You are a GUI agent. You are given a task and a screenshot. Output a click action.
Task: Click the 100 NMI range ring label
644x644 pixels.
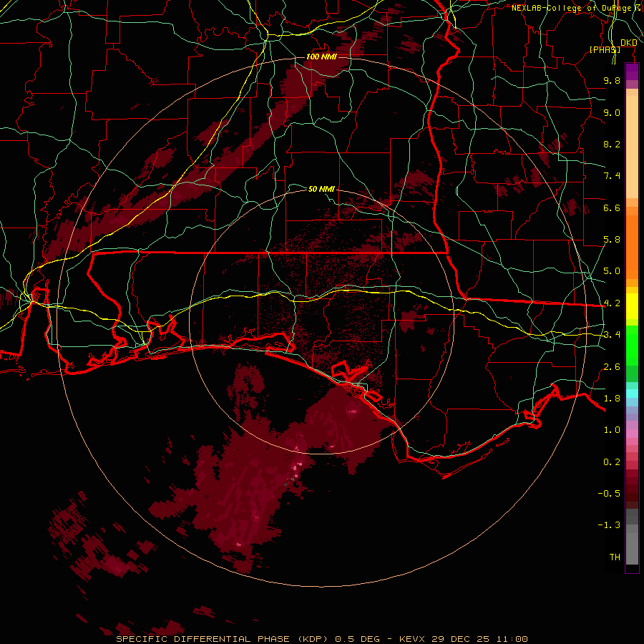click(321, 57)
